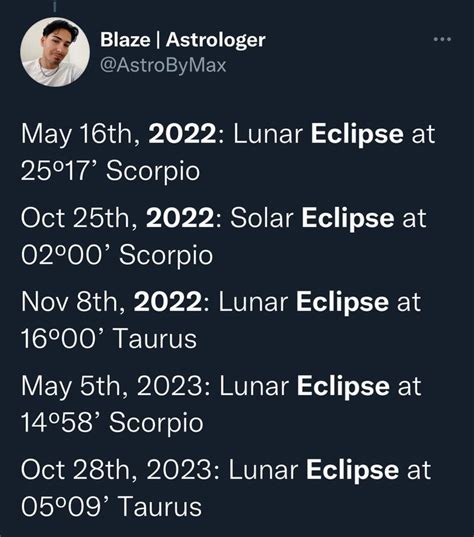The image size is (474, 537).
Task: Open the Blaze | Astrologer display name
Action: pyautogui.click(x=183, y=40)
